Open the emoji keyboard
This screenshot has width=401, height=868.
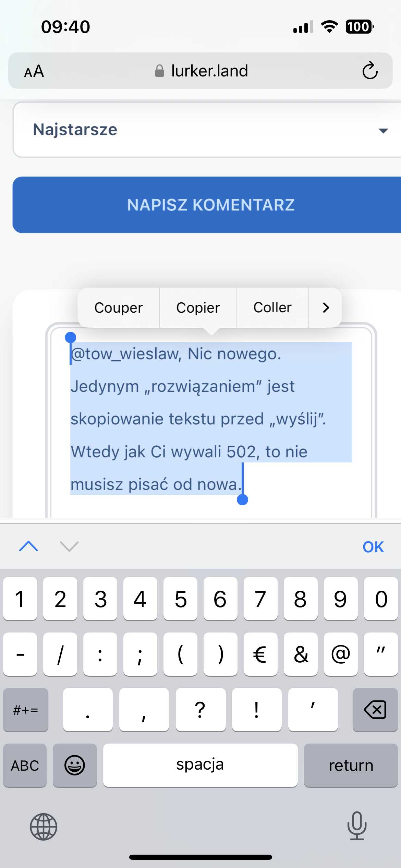click(75, 765)
